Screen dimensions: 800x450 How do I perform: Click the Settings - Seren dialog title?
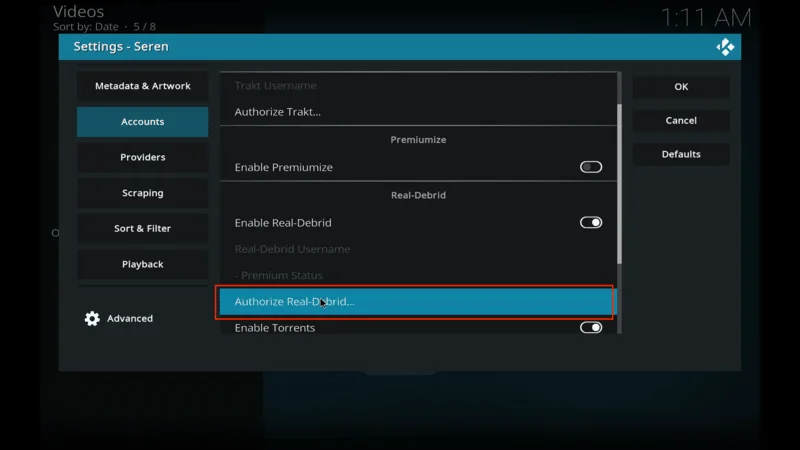[x=121, y=46]
